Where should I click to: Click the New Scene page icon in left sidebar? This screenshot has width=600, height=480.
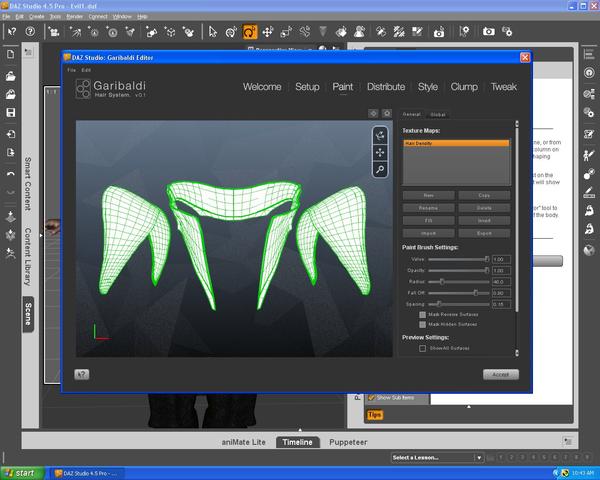tap(11, 54)
